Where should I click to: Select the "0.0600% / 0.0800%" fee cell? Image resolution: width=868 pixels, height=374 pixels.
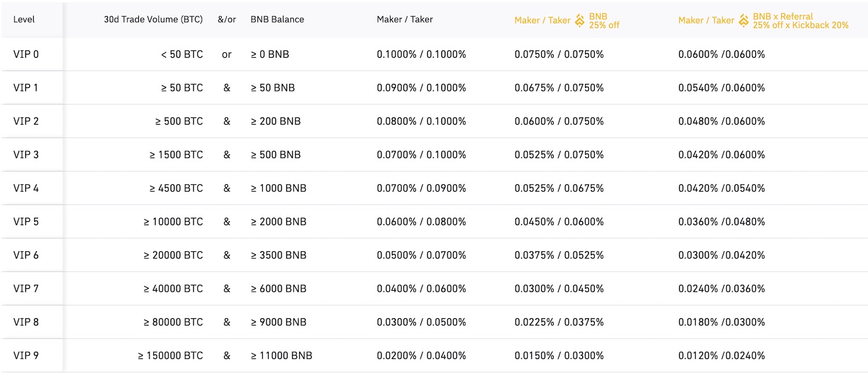421,222
